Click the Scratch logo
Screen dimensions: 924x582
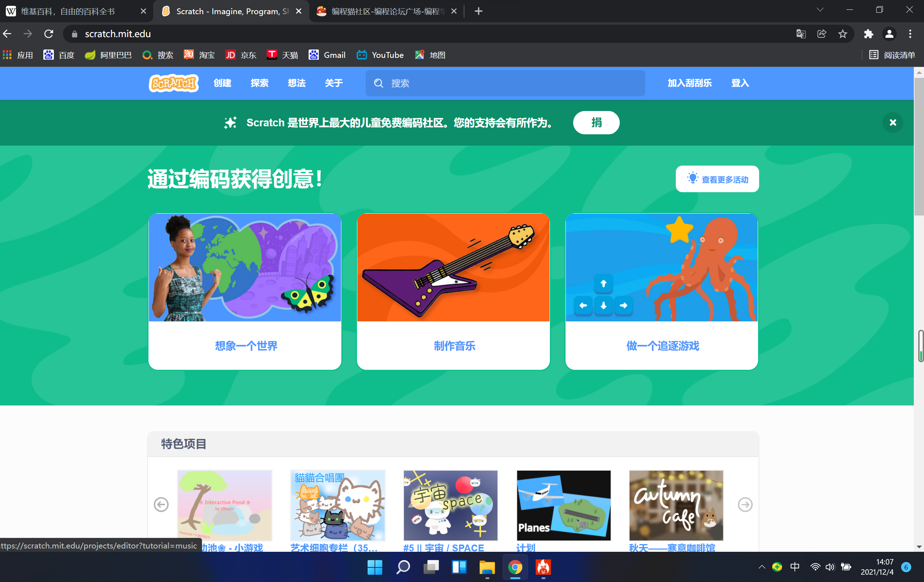[x=174, y=83]
